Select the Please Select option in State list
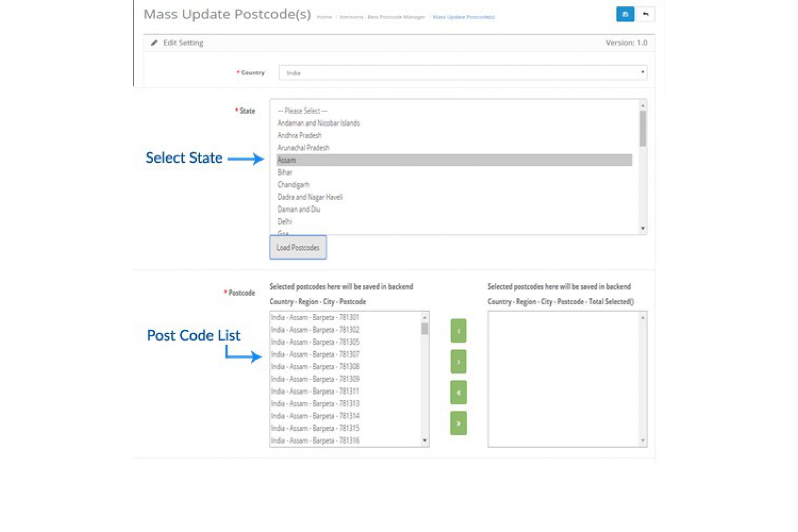This screenshot has width=798, height=532. coord(454,111)
